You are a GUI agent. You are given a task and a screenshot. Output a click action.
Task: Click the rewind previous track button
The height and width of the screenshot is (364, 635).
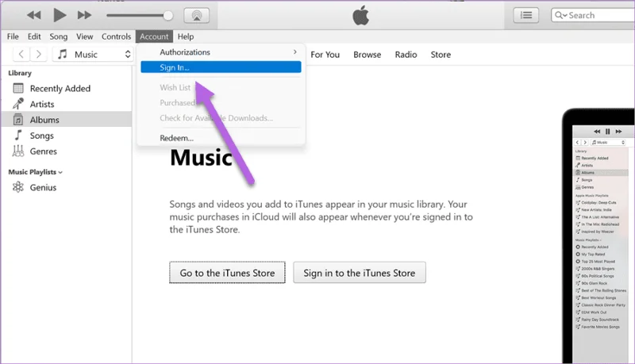pos(33,15)
